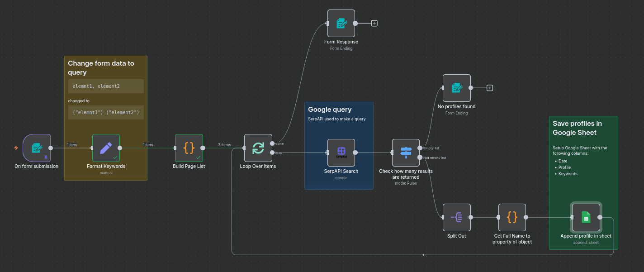Select the Split Out node
The width and height of the screenshot is (644, 272).
pyautogui.click(x=456, y=217)
